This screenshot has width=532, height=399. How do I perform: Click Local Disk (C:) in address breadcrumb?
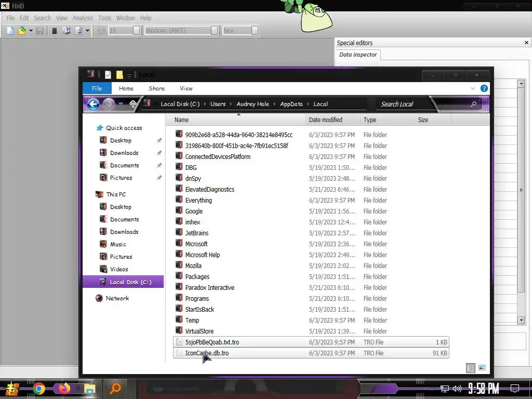click(180, 104)
